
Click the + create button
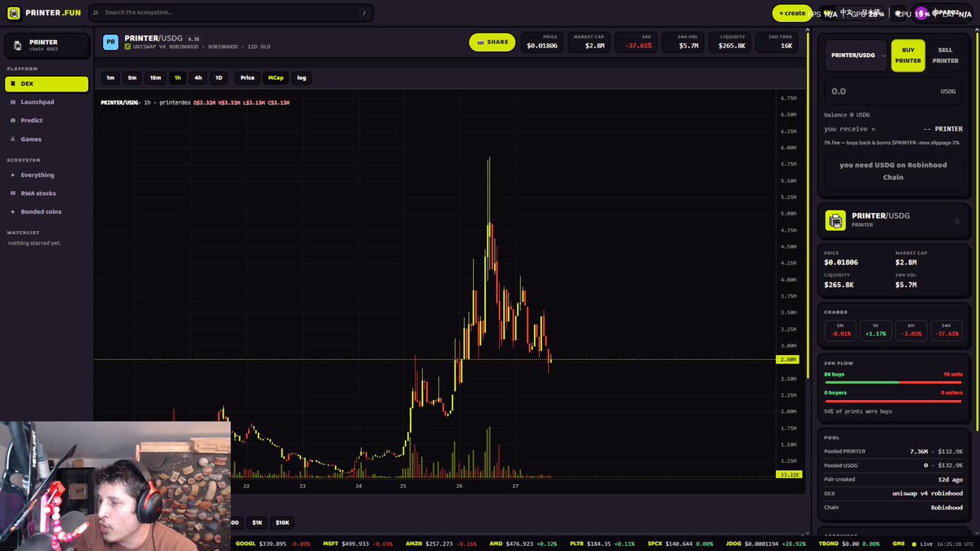[792, 13]
